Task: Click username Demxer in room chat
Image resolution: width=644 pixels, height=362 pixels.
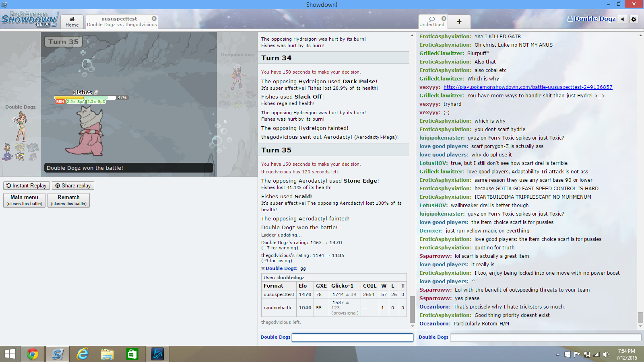Action: tap(431, 231)
